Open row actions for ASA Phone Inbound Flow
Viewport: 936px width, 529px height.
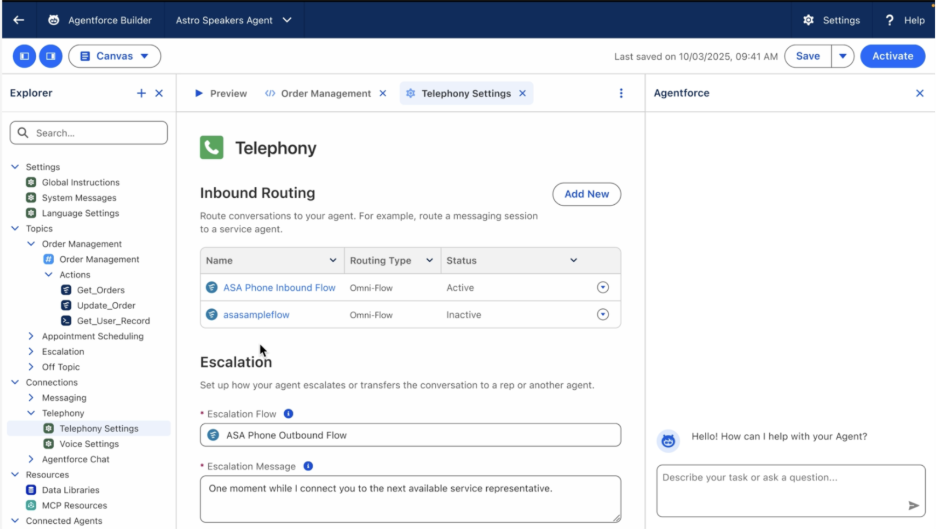click(603, 287)
